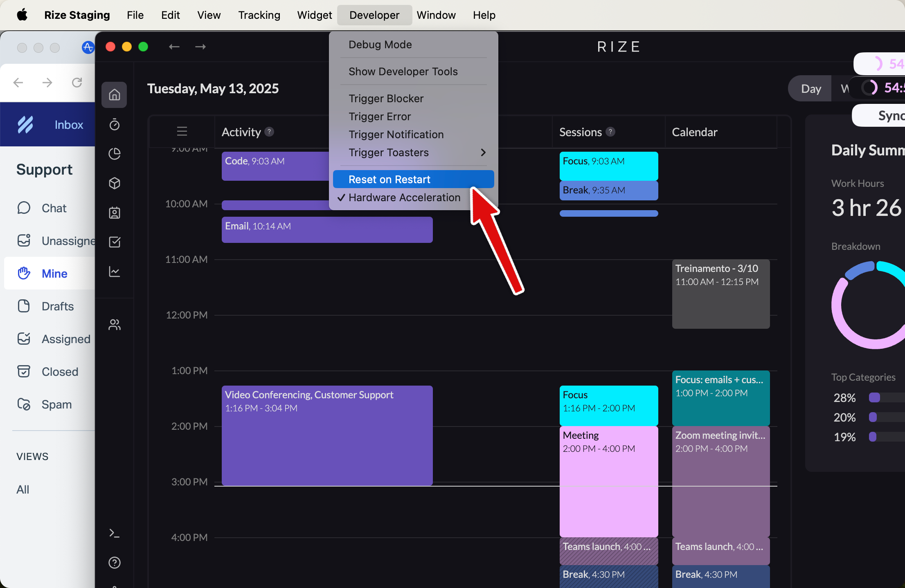
Task: Click the help question mark sidebar icon
Action: (x=114, y=563)
